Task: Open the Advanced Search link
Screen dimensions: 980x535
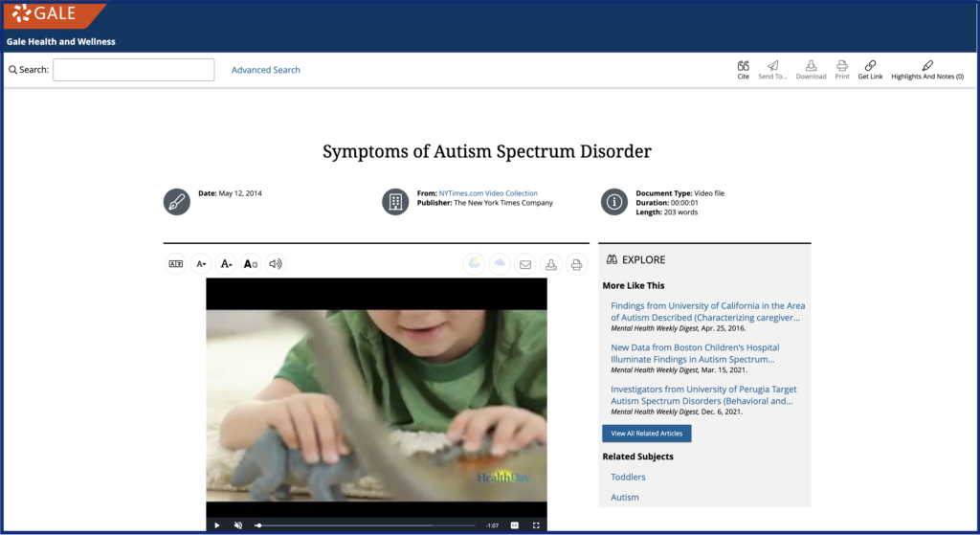Action: click(x=265, y=70)
